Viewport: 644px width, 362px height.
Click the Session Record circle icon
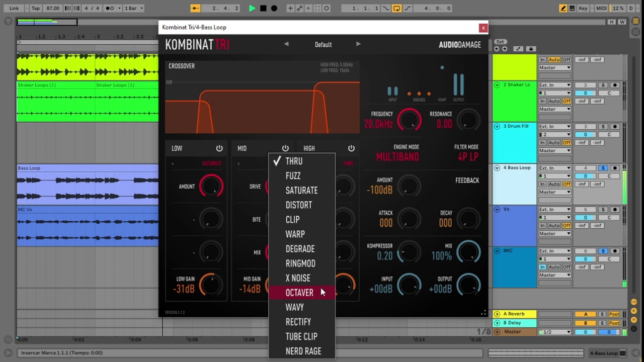tap(327, 8)
